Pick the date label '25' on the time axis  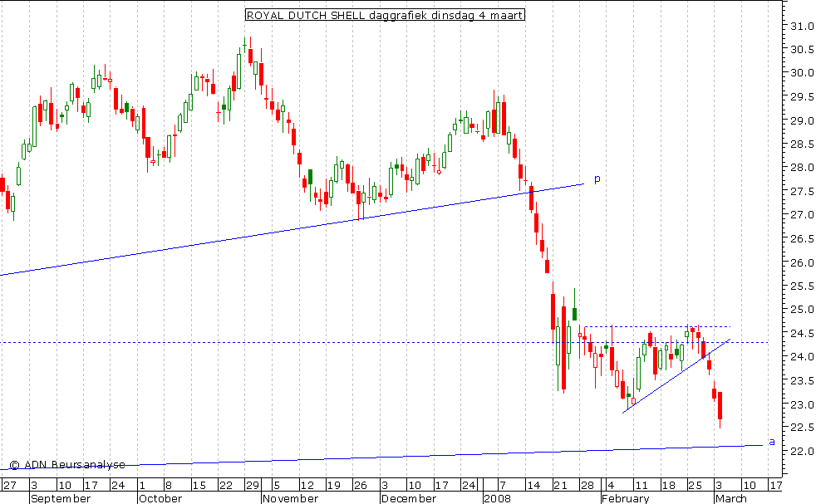(696, 485)
